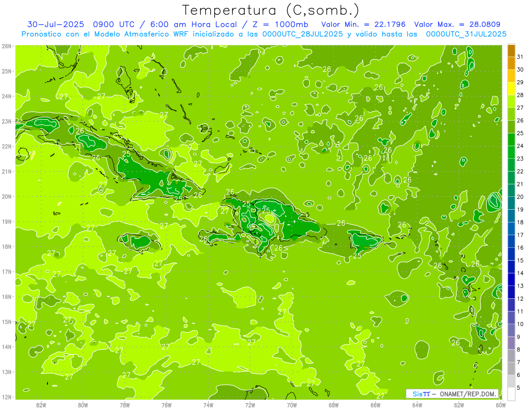Click the 15N latitude axis label
This screenshot has height=411, width=532.
click(x=6, y=321)
